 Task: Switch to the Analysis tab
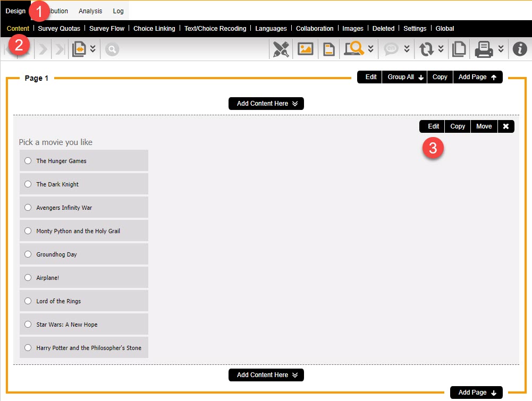click(90, 10)
